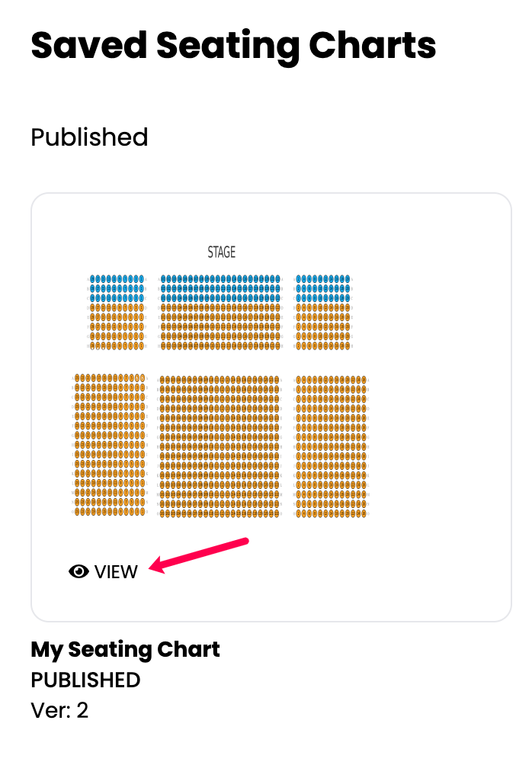Click orange seats in front-left section
This screenshot has width=532, height=775.
click(x=117, y=326)
